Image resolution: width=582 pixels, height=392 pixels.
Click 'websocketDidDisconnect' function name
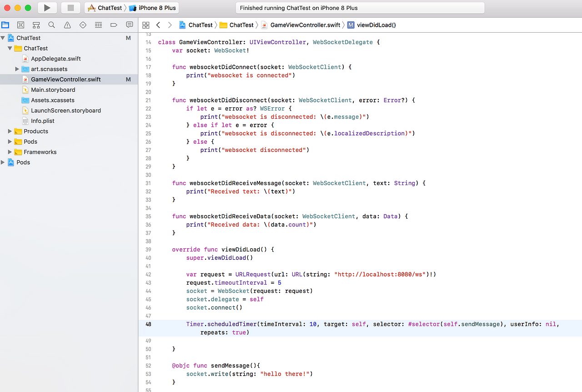[228, 100]
